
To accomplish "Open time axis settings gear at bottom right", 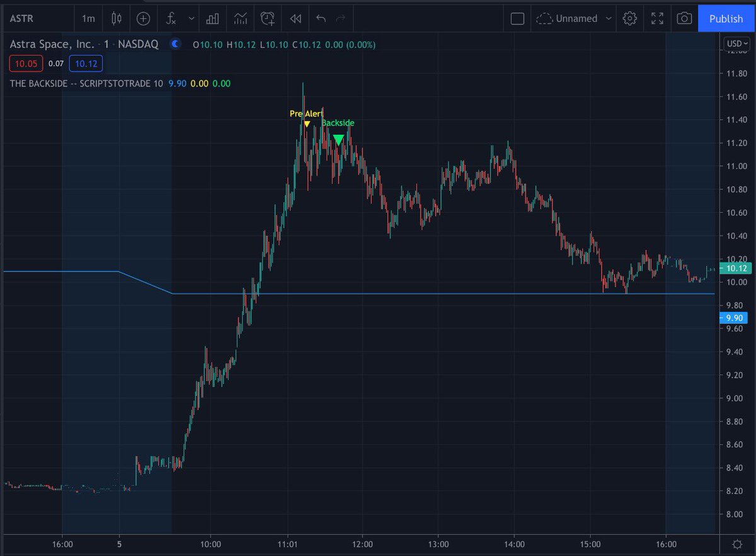I will click(x=737, y=543).
